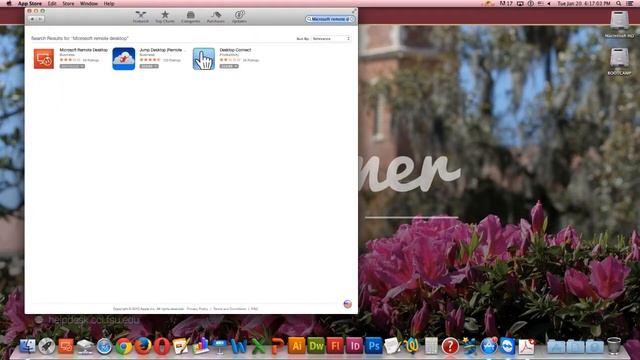Screen dimensions: 640x360
Task: Open Launchpad from the dock
Action: [x=47, y=346]
